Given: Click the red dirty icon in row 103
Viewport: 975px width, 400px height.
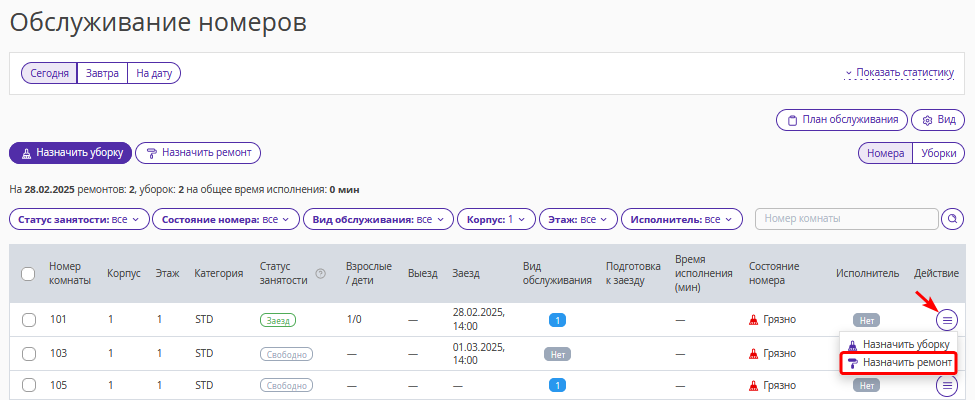Looking at the screenshot, I should pyautogui.click(x=754, y=353).
